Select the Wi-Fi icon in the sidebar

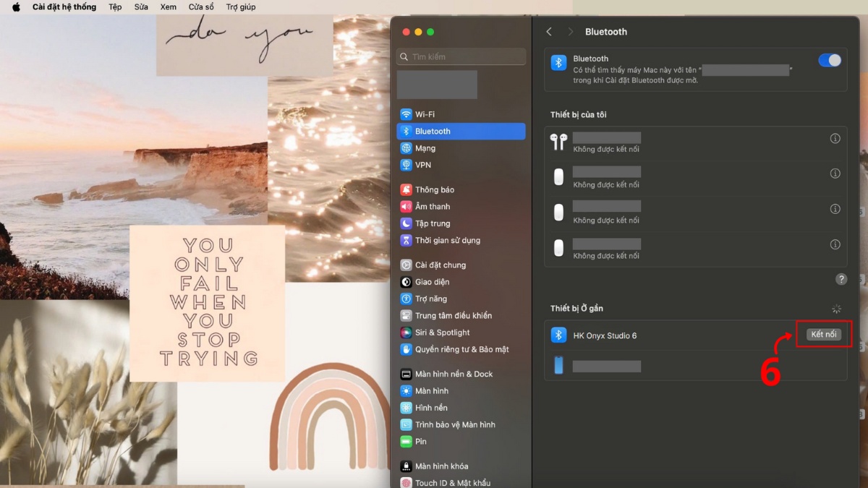407,114
